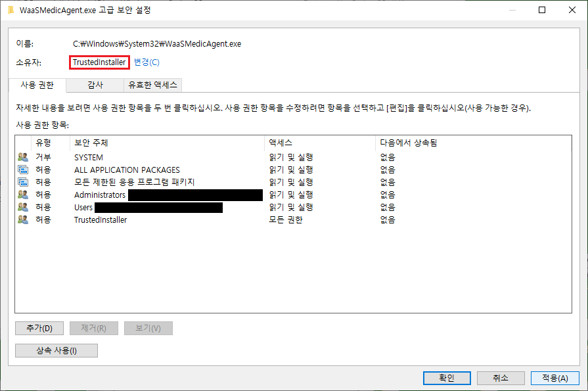Click the owner name TrustedInstaller at top
This screenshot has height=391, width=588.
99,62
